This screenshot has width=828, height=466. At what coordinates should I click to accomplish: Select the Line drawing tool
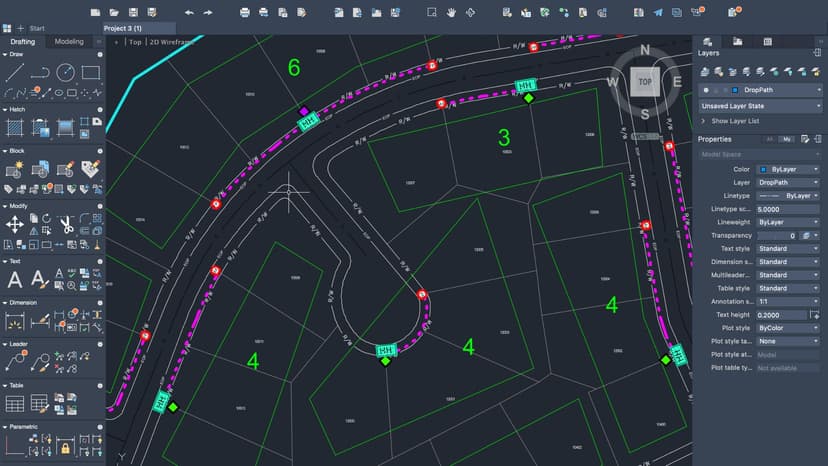point(15,73)
